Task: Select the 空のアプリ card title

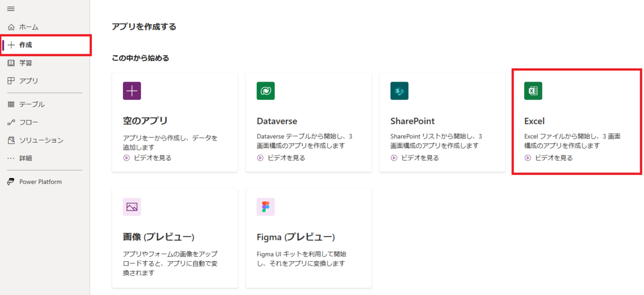Action: (145, 121)
